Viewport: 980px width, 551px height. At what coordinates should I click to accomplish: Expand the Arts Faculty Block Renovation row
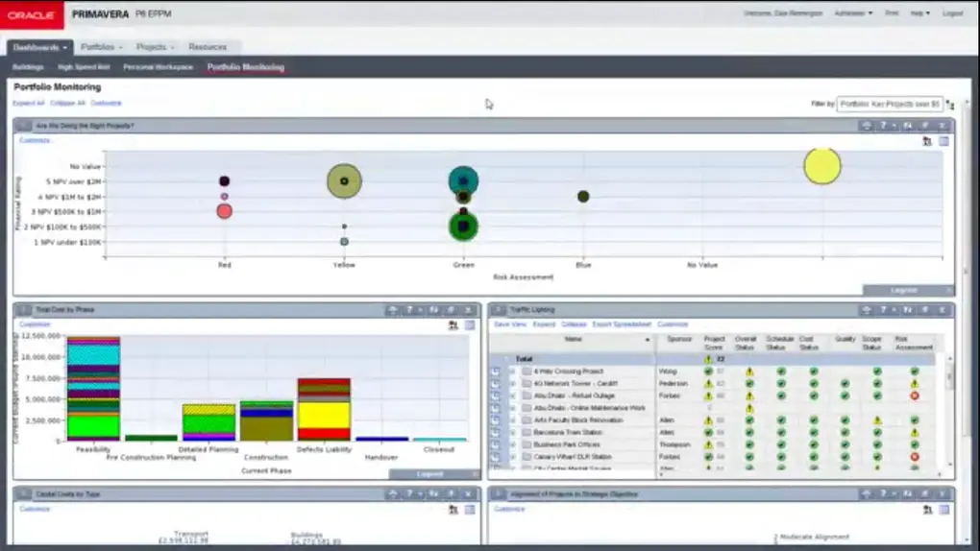click(x=512, y=420)
